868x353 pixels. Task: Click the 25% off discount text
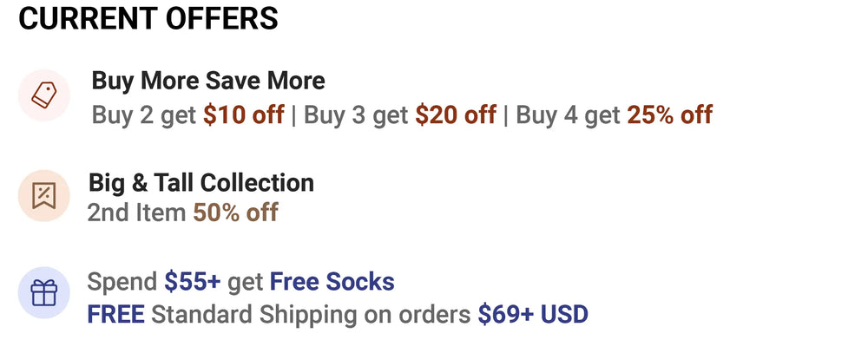[x=670, y=114]
